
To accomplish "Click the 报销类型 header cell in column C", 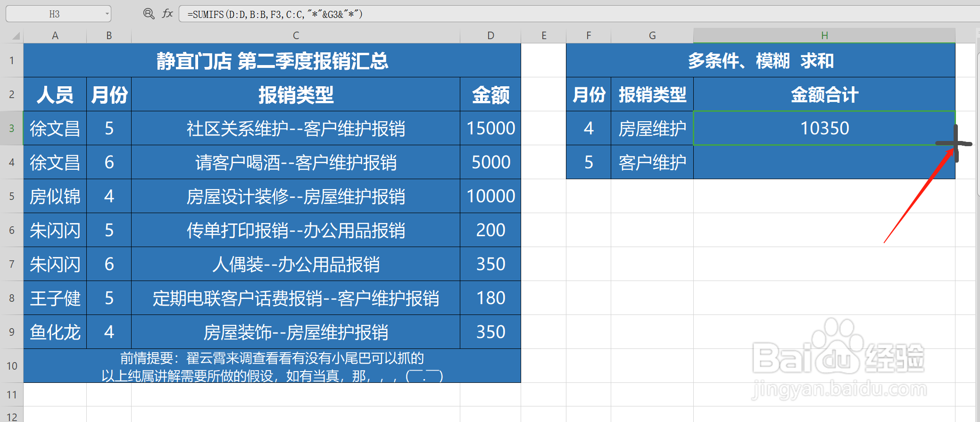I will click(x=296, y=94).
